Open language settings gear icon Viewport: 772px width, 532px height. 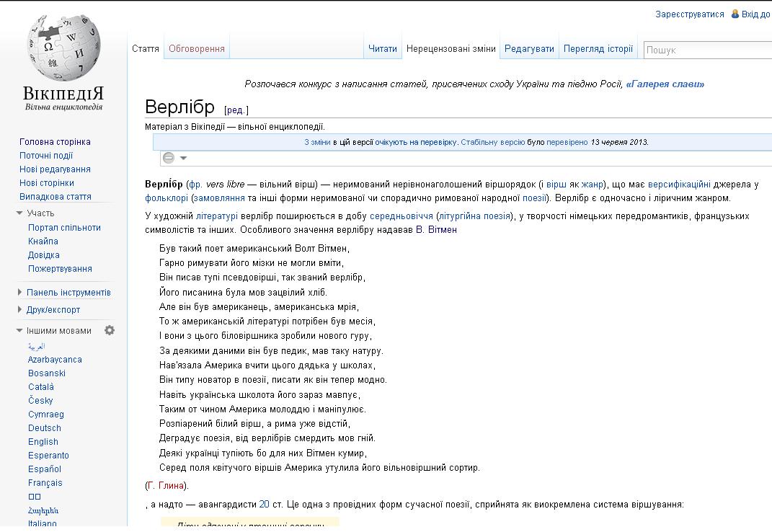[110, 330]
